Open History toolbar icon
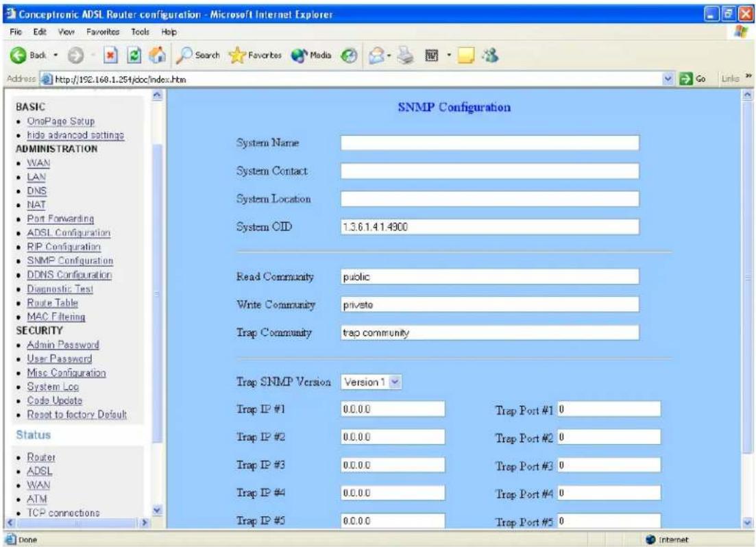756x547 pixels. (349, 56)
